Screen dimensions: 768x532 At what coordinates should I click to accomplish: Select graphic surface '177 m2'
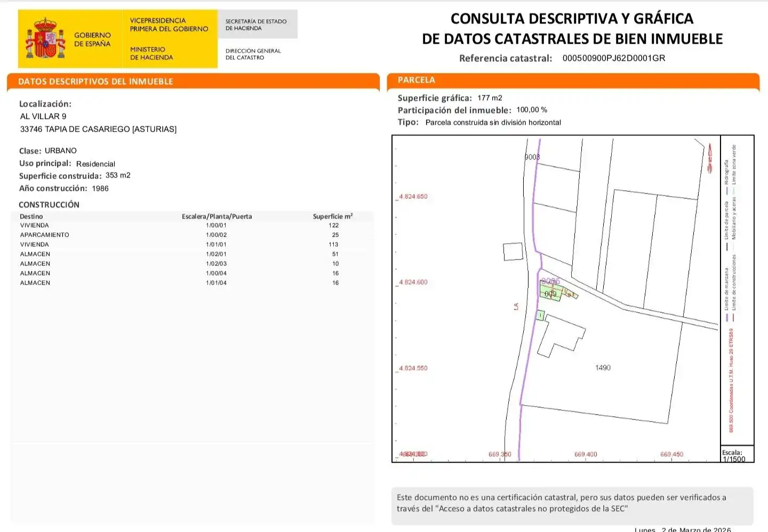point(490,98)
